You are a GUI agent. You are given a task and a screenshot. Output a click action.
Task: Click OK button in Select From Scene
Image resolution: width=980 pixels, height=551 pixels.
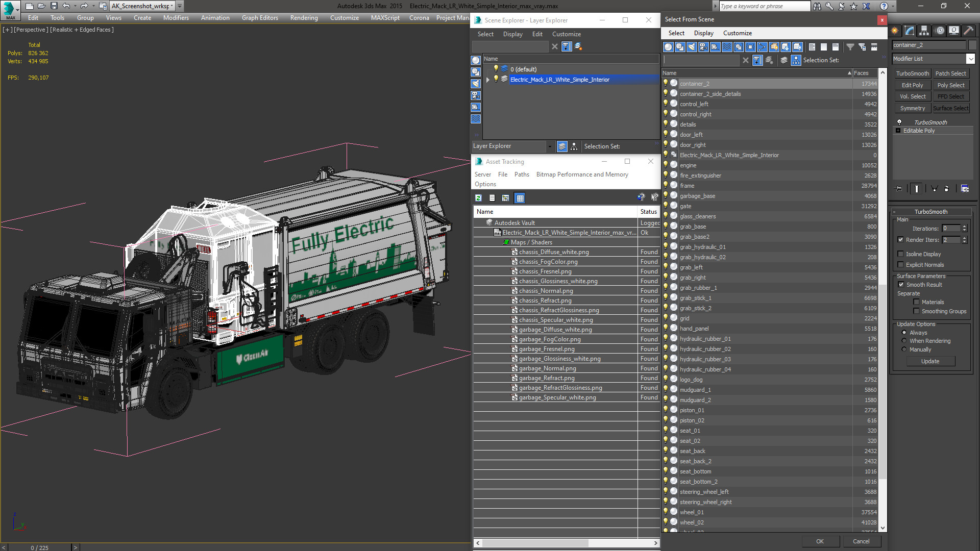(820, 541)
